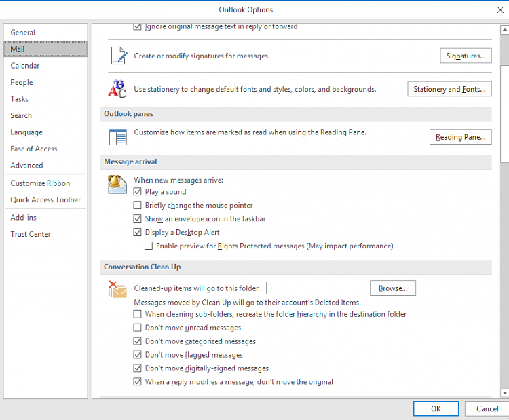Open the Trust Center category

[45, 234]
